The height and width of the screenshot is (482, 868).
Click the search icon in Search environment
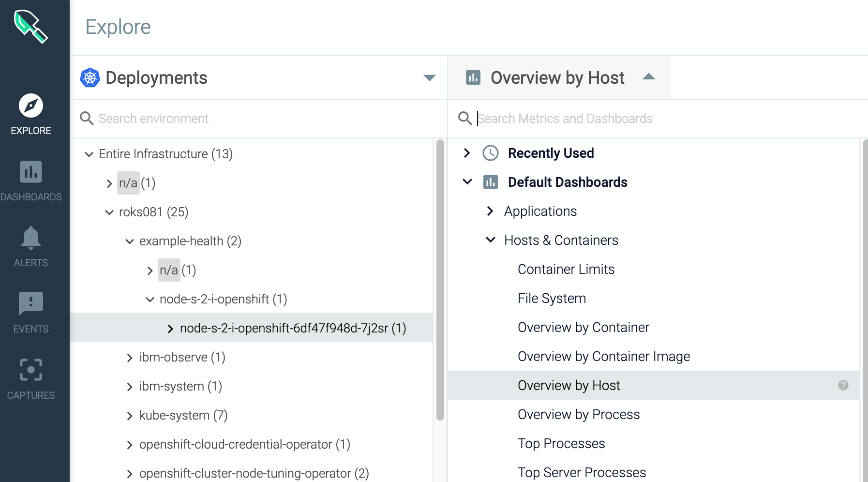[87, 119]
